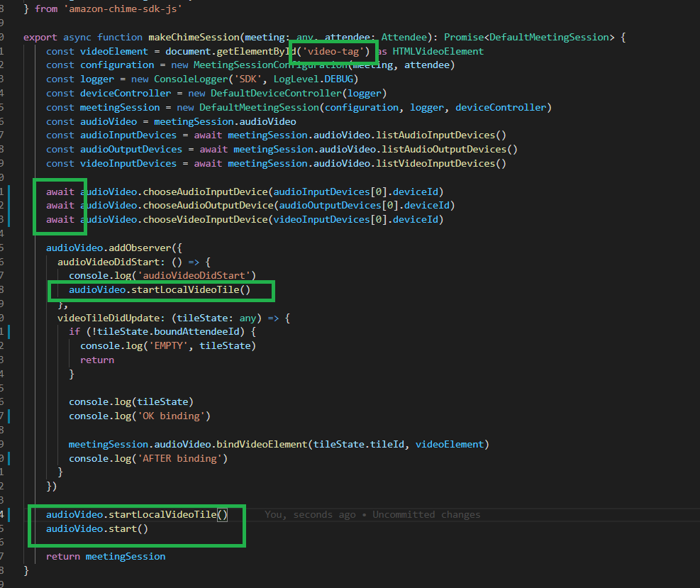
Task: Click the videoInputDevices constant declaration
Action: (128, 164)
